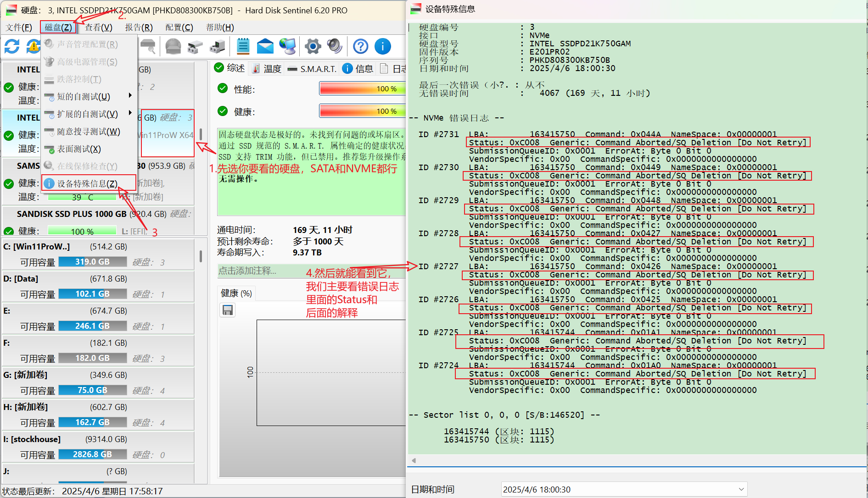The image size is (868, 498).
Task: Click the 性能 100% progress bar
Action: click(x=362, y=89)
